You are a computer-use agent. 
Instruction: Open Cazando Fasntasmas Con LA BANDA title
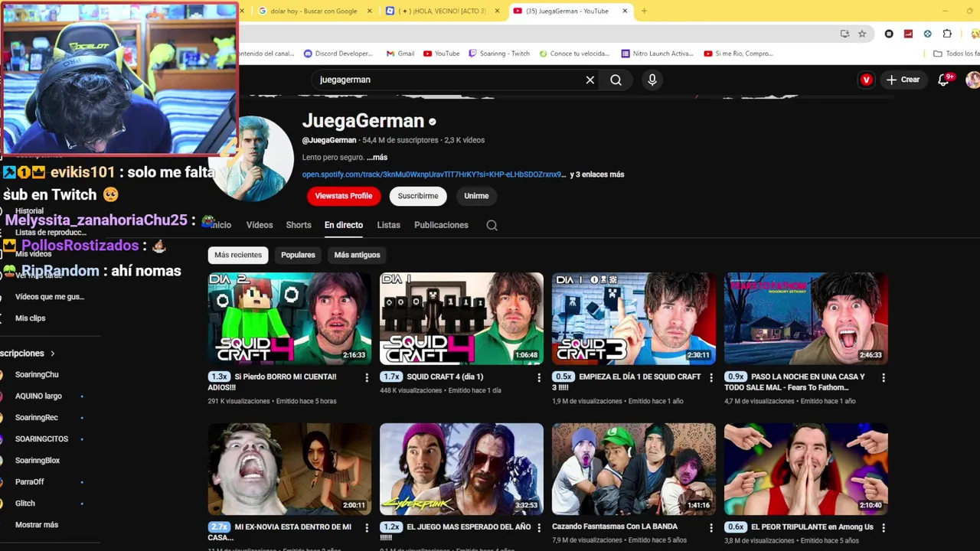pos(615,527)
